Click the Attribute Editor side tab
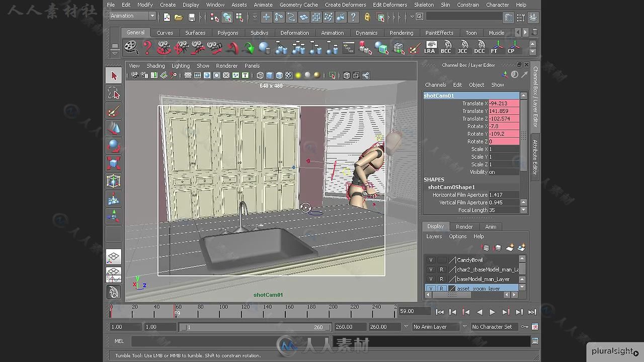Image resolution: width=644 pixels, height=362 pixels. tap(535, 157)
